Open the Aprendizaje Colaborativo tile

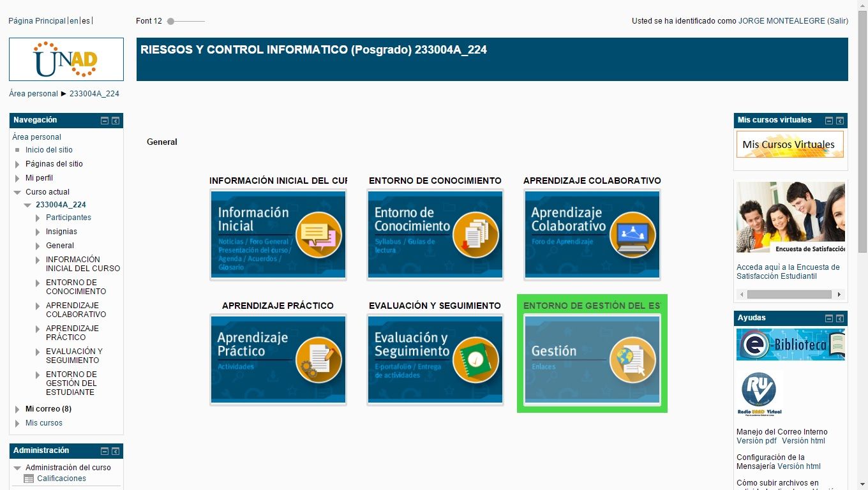(592, 234)
